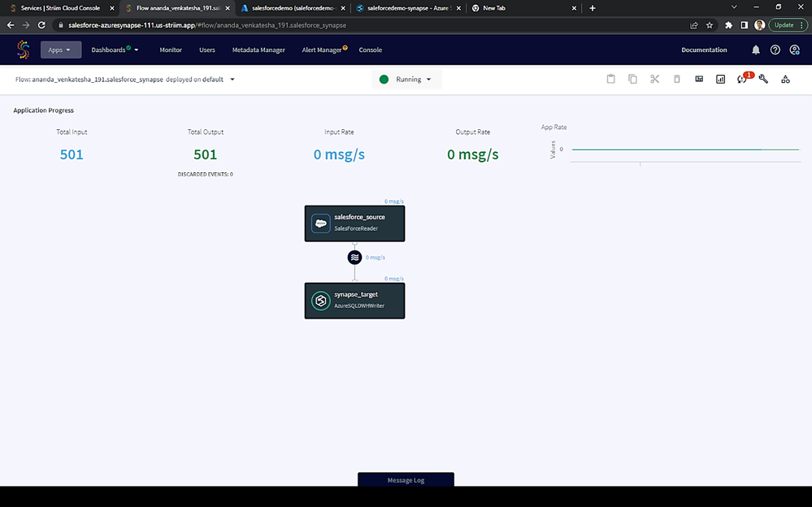812x507 pixels.
Task: Open the Message Log panel
Action: pos(406,479)
